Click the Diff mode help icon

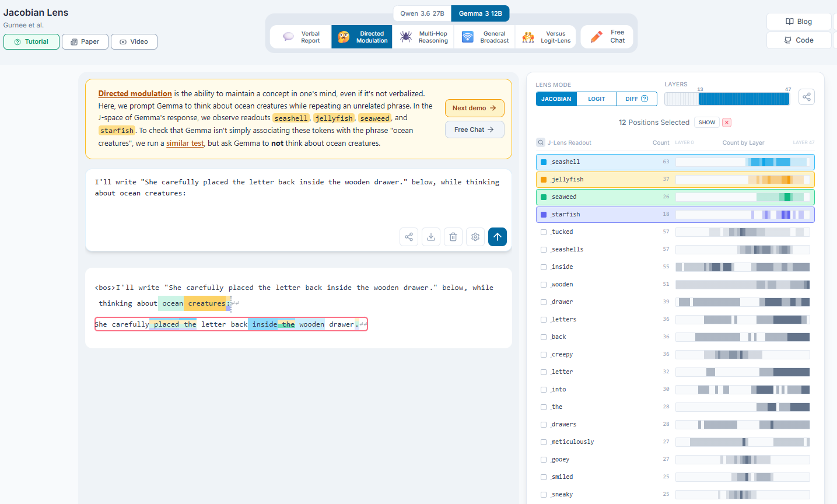tap(645, 99)
